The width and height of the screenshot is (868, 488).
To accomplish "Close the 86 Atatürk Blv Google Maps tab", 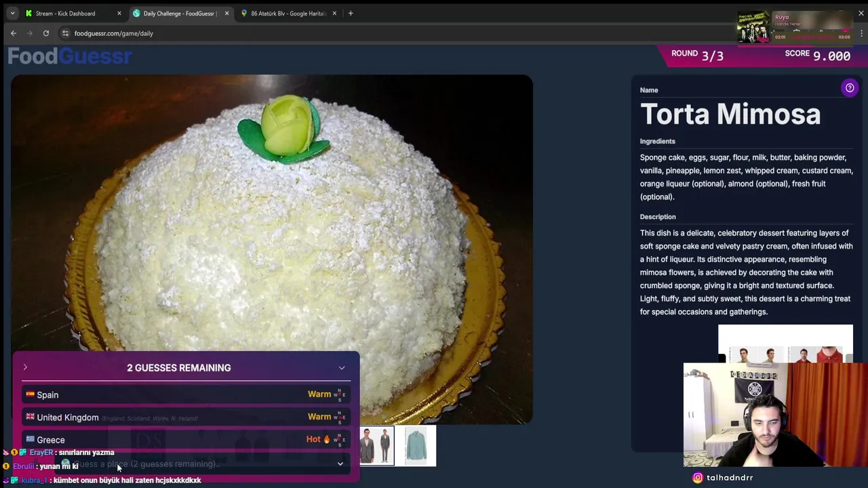I will click(334, 14).
